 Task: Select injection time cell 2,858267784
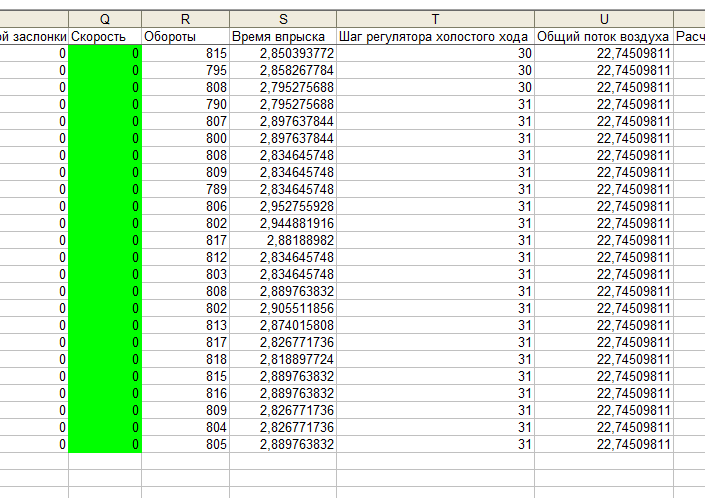[x=283, y=71]
